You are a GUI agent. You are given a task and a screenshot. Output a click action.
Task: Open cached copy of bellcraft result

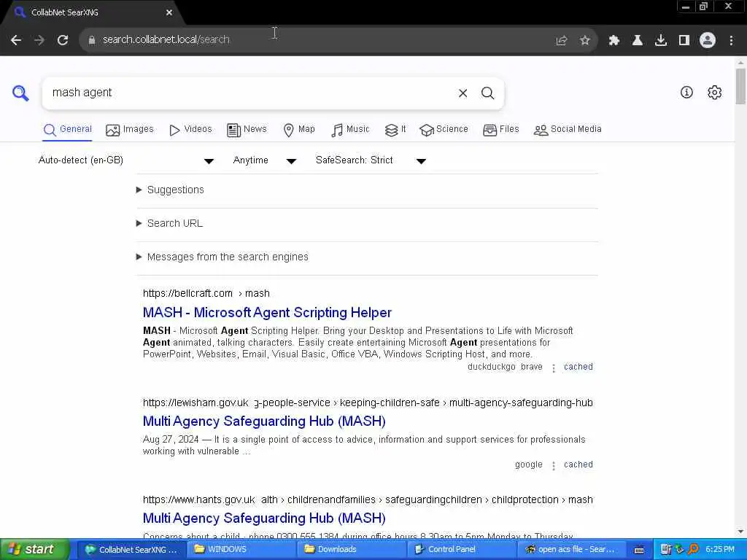coord(578,367)
